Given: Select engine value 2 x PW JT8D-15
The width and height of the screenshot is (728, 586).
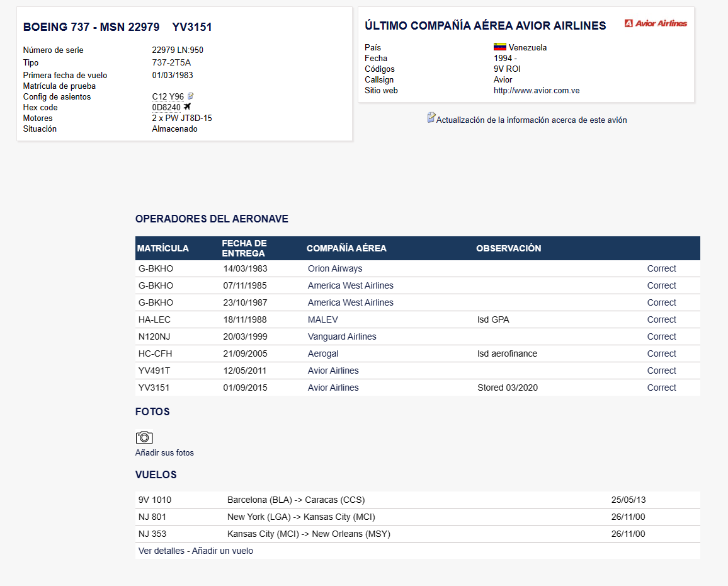Looking at the screenshot, I should pyautogui.click(x=181, y=118).
